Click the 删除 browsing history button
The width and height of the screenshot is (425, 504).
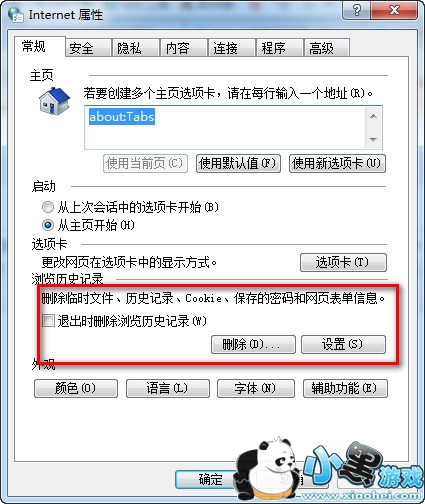tap(253, 344)
